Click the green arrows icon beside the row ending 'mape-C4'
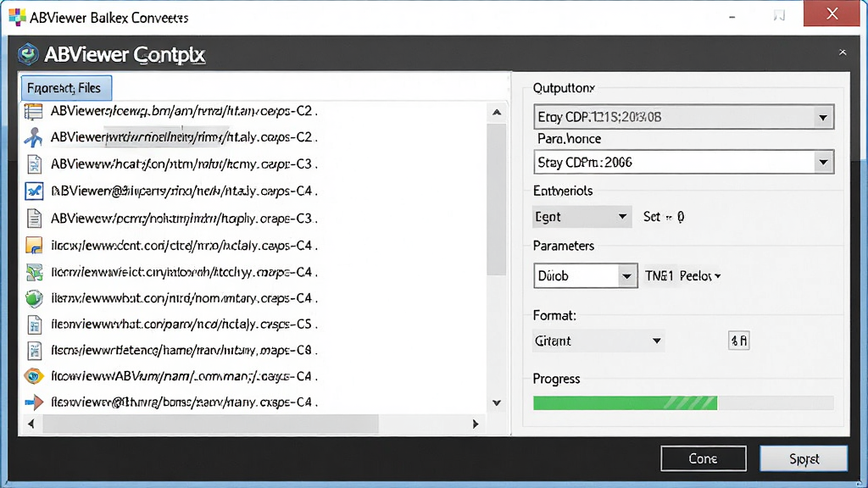868x488 pixels. click(x=34, y=272)
